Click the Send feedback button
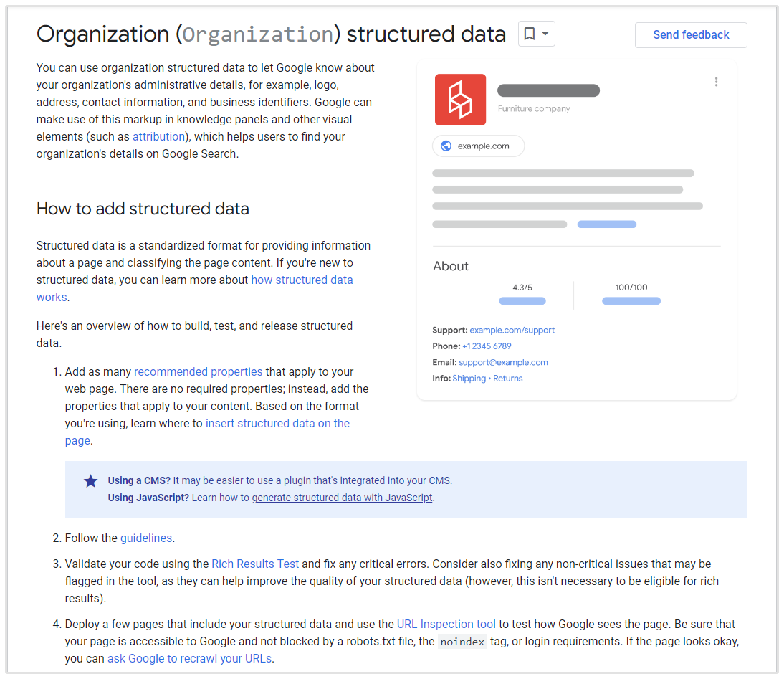784x679 pixels. (691, 35)
